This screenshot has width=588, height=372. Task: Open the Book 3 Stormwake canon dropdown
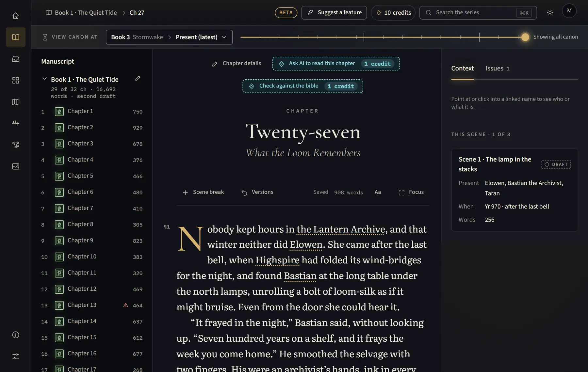coord(169,37)
